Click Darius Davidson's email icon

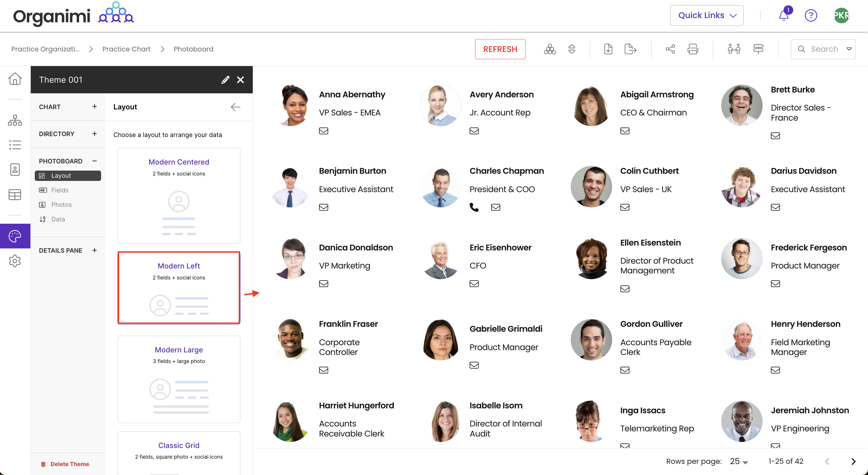pos(775,207)
